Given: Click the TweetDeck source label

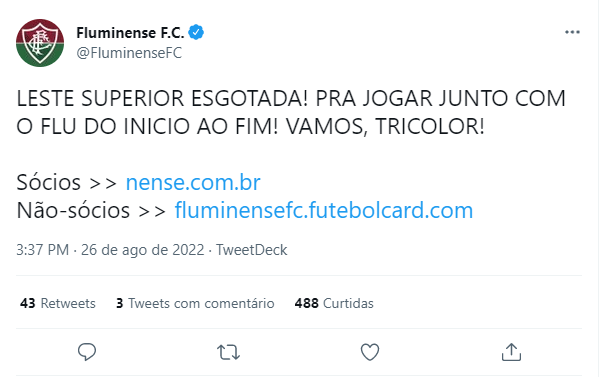Looking at the screenshot, I should pos(252,250).
